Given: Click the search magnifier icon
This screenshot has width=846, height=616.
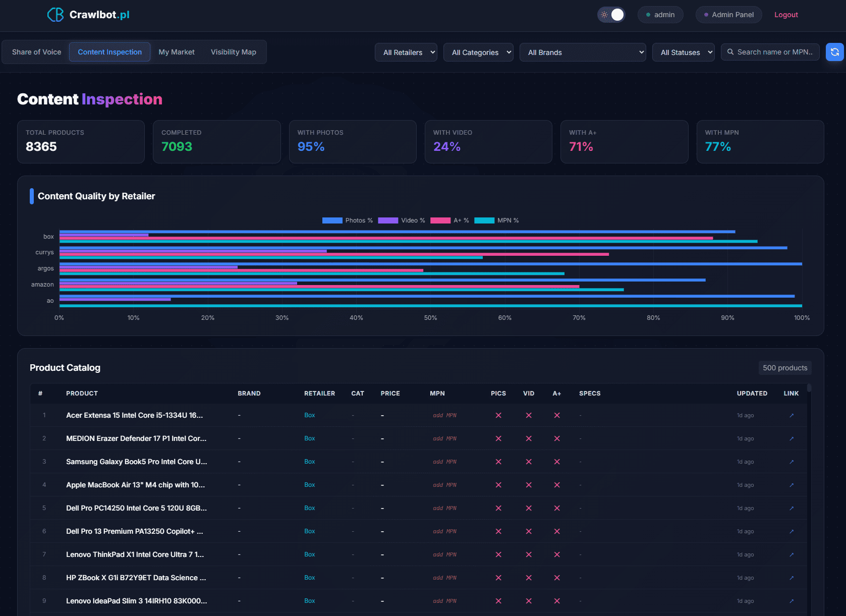Looking at the screenshot, I should (730, 52).
